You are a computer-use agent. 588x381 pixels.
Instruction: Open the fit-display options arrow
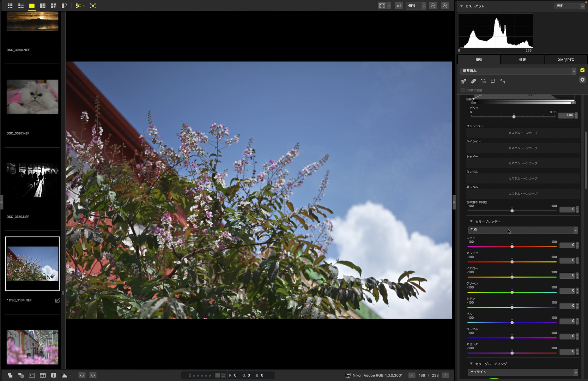(x=389, y=6)
